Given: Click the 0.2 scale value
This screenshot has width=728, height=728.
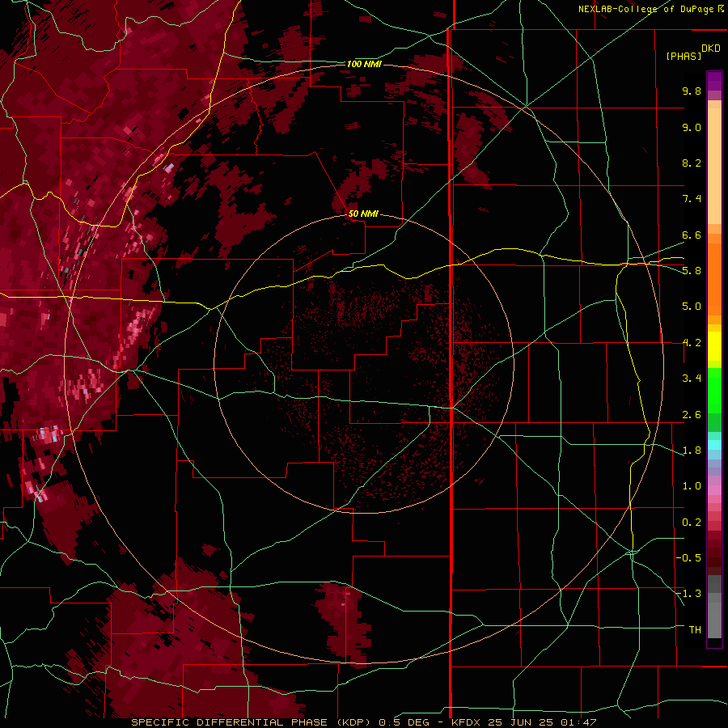Looking at the screenshot, I should (x=692, y=523).
